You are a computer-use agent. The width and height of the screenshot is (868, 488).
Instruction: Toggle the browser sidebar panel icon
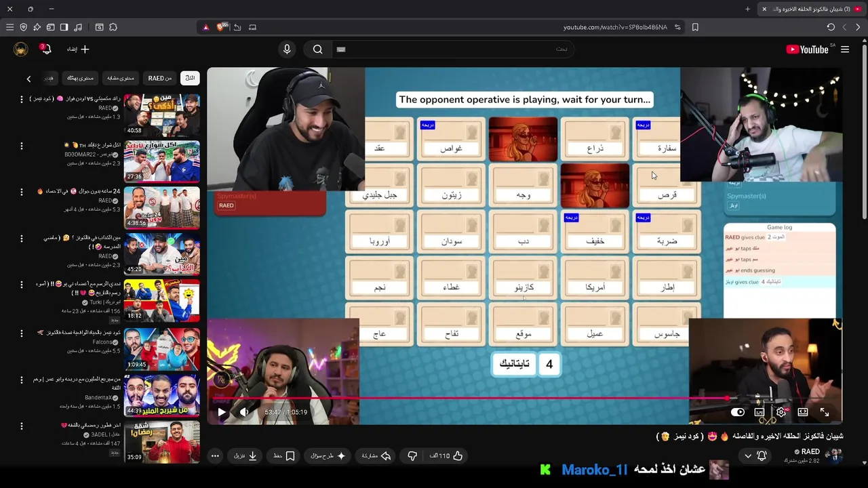64,27
